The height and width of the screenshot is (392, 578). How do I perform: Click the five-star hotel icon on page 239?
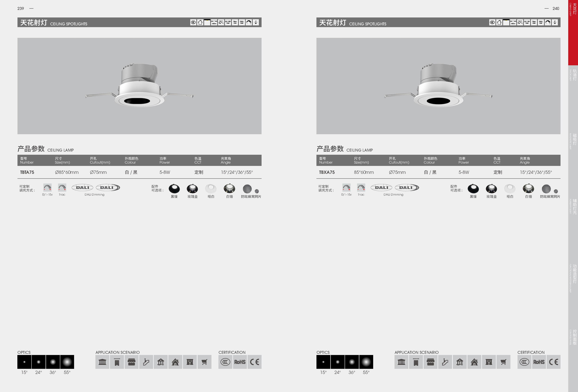[x=117, y=362]
